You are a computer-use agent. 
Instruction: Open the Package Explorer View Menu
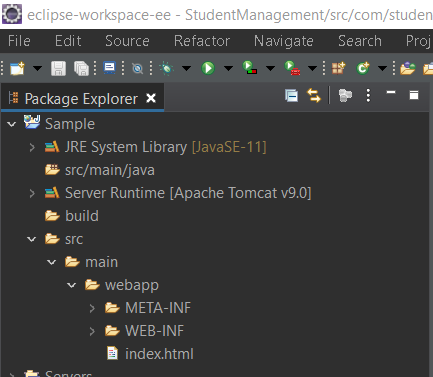[368, 96]
